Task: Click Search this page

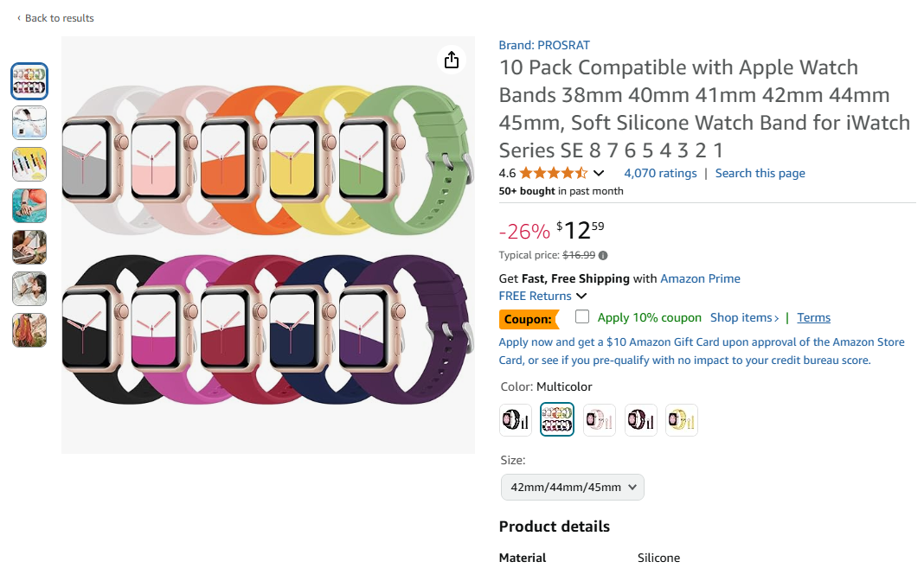Action: coord(760,173)
